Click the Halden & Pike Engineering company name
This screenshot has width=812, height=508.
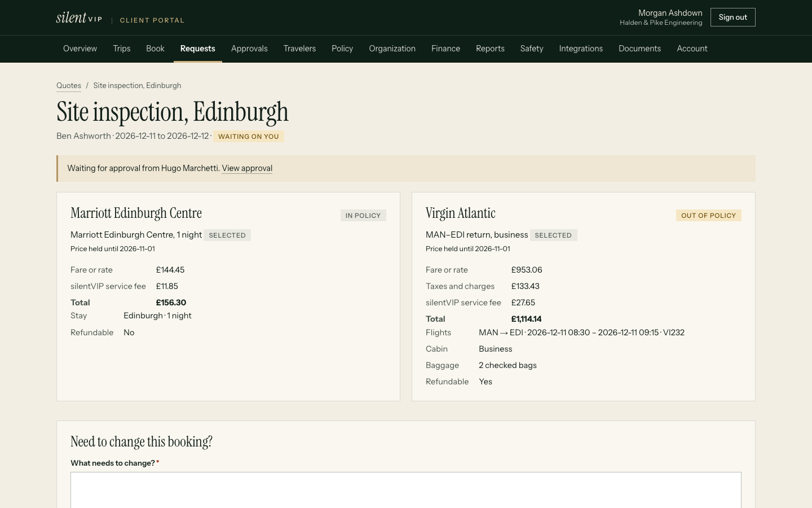tap(661, 23)
